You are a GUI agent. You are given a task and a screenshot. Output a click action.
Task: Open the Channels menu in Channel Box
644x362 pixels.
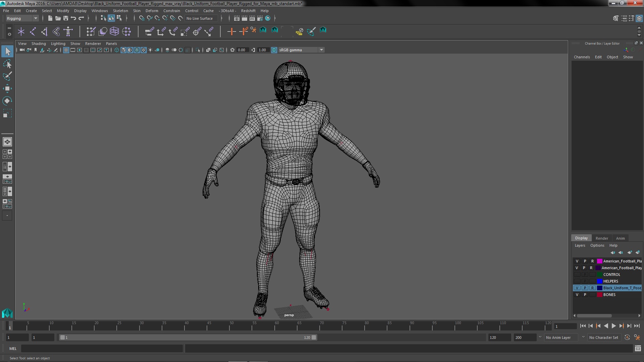(x=582, y=57)
